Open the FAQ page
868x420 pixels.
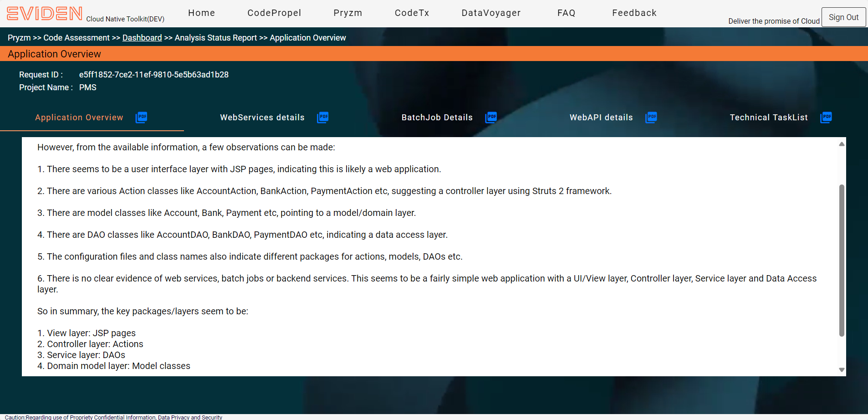(x=567, y=13)
